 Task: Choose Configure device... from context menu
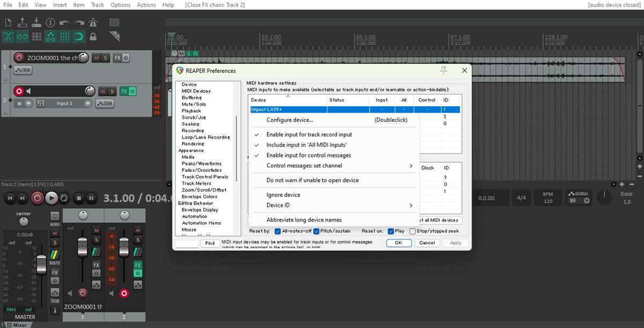coord(290,120)
